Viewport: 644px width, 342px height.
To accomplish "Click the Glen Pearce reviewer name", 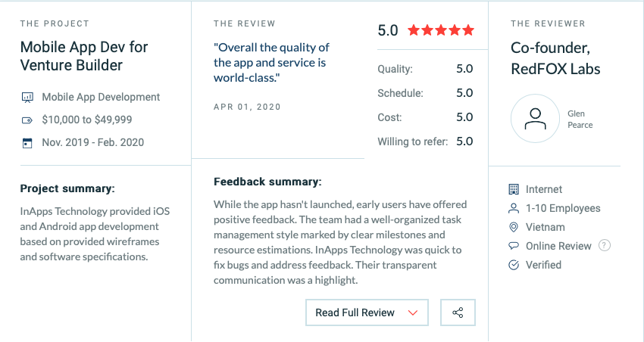I will click(580, 120).
